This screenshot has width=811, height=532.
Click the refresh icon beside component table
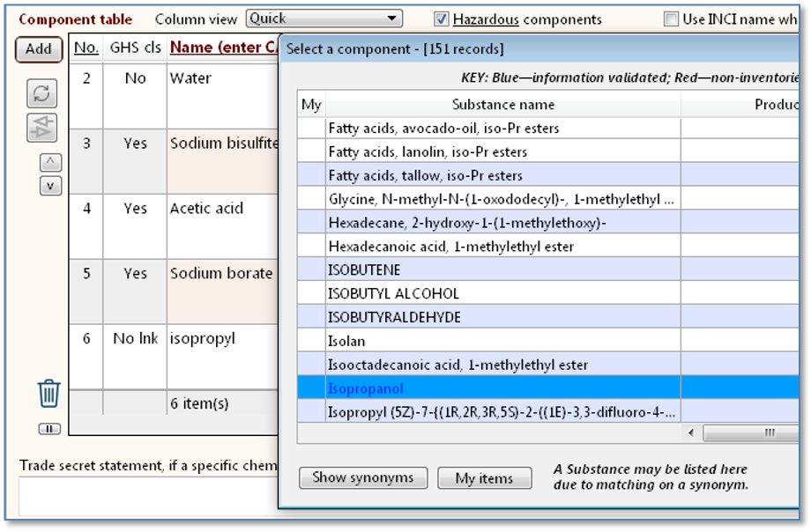click(x=42, y=93)
